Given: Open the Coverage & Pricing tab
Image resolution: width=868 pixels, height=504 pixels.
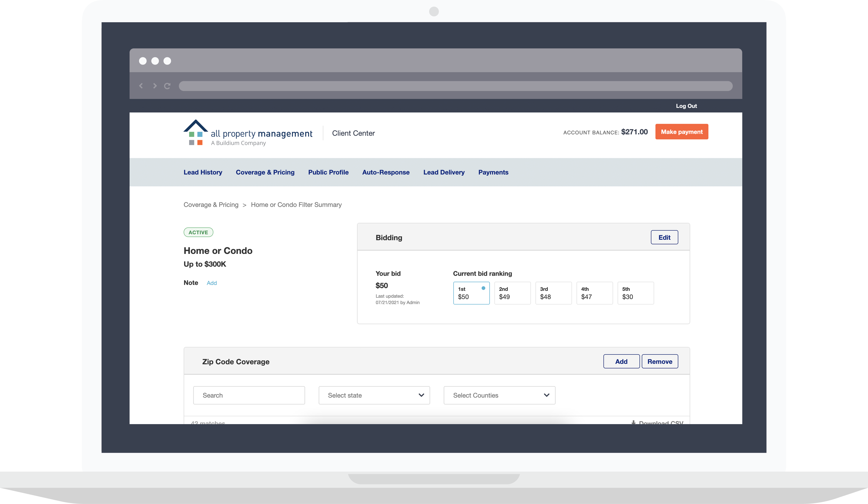Looking at the screenshot, I should coord(265,172).
